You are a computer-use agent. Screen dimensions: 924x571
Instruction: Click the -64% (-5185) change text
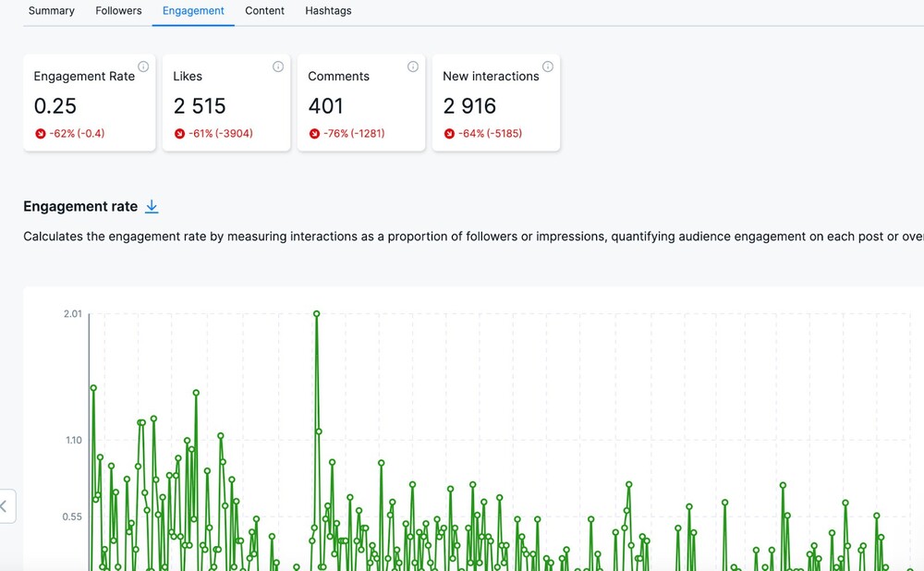[x=491, y=134]
